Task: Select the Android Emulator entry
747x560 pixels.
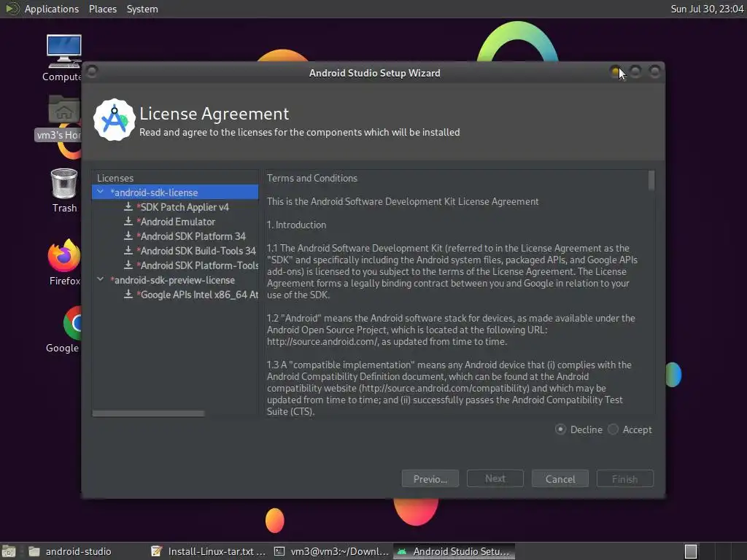Action: (176, 222)
